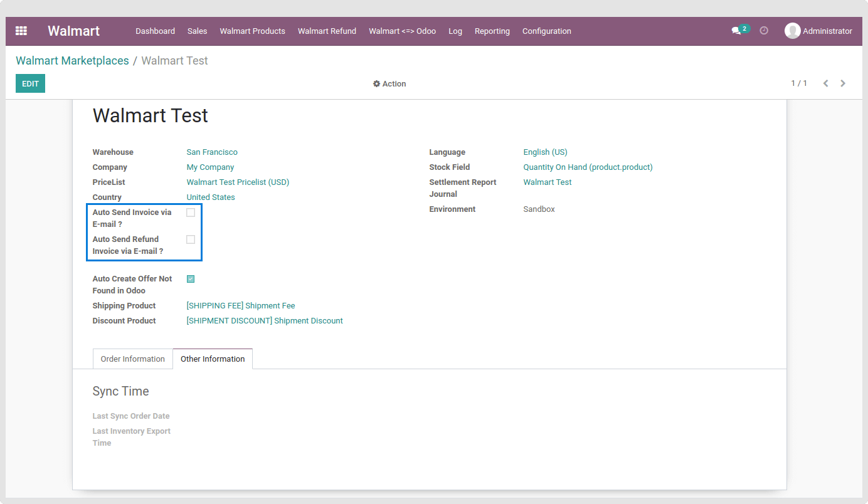868x504 pixels.
Task: Open the English (US) language link
Action: click(x=545, y=152)
